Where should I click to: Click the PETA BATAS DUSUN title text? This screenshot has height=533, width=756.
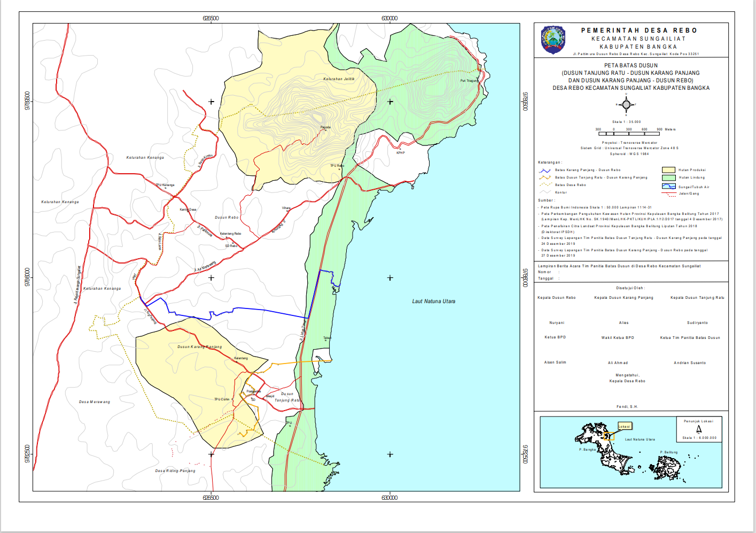pos(631,66)
